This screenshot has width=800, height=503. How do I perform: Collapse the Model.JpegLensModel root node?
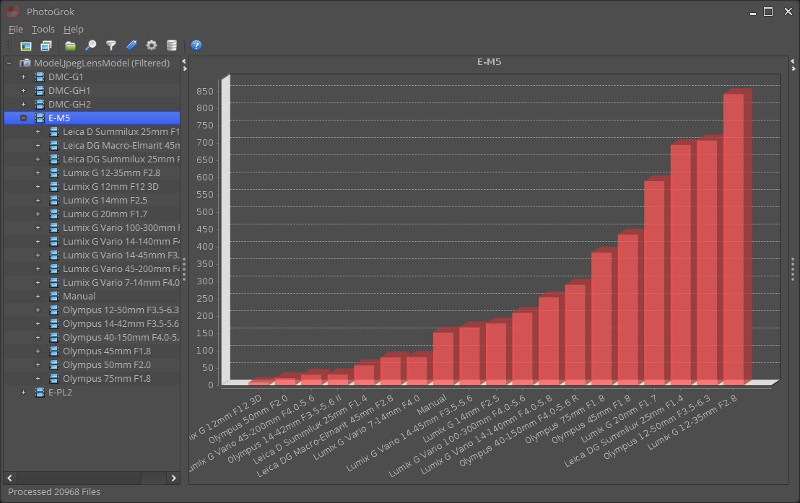pos(9,64)
